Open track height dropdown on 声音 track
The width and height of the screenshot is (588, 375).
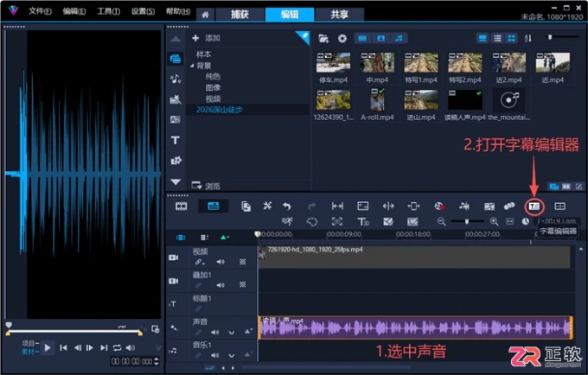tap(248, 332)
